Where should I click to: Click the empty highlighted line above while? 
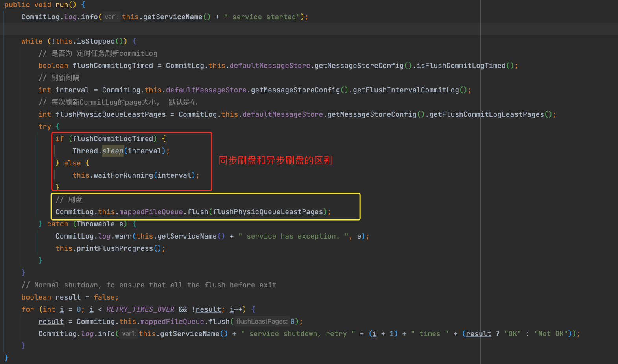click(x=275, y=29)
